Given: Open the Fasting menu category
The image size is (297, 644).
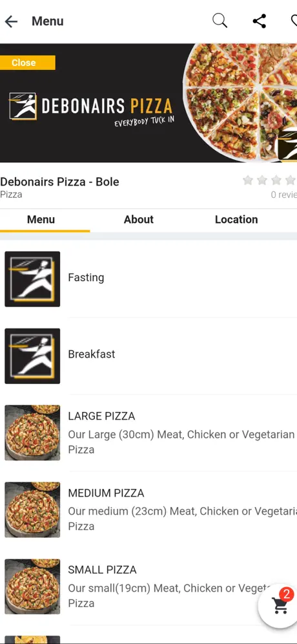Looking at the screenshot, I should point(148,279).
